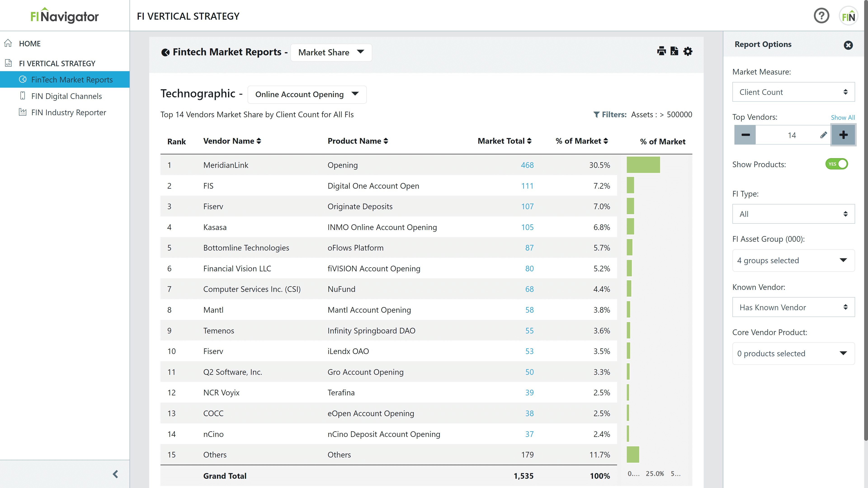Click the FI Vertical Strategy document icon
Image resolution: width=868 pixels, height=488 pixels.
tap(8, 63)
